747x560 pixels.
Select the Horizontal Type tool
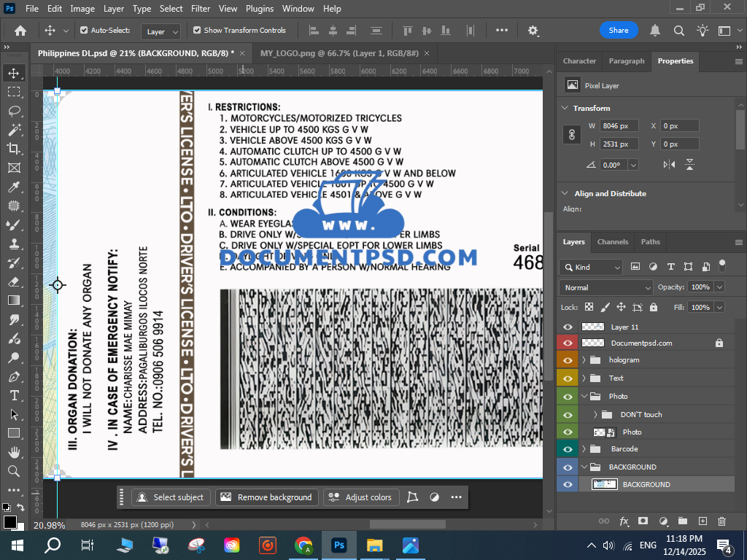click(14, 395)
